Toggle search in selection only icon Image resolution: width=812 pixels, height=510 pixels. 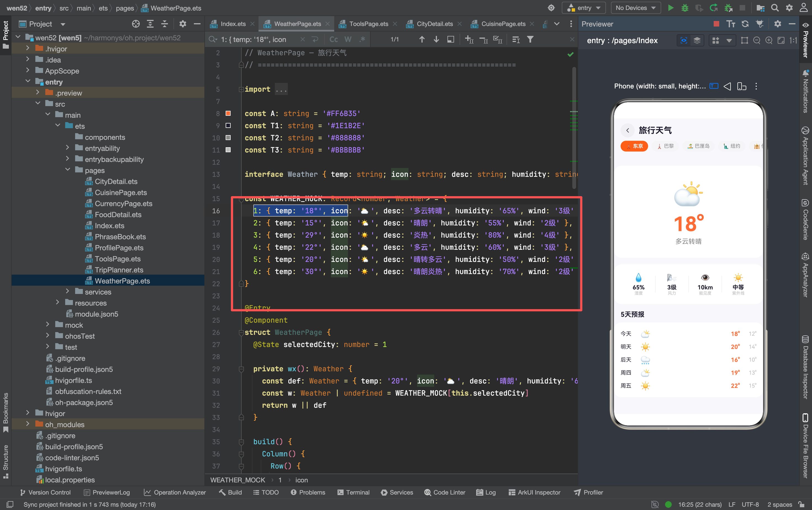click(450, 40)
